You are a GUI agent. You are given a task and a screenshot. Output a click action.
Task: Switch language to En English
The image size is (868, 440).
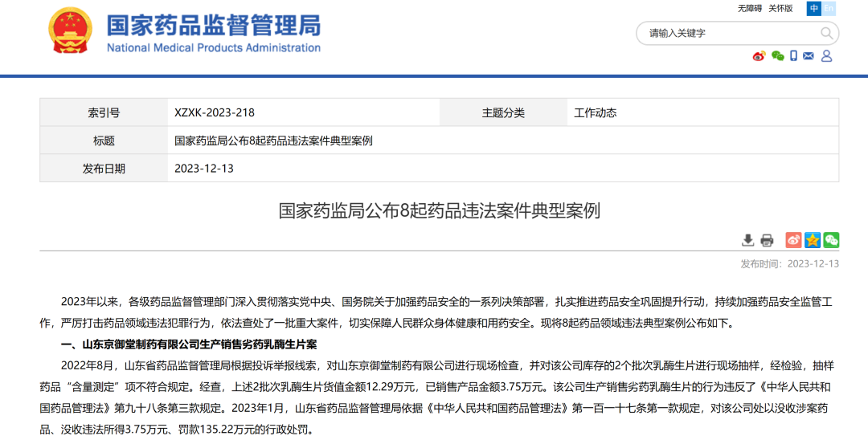(828, 8)
